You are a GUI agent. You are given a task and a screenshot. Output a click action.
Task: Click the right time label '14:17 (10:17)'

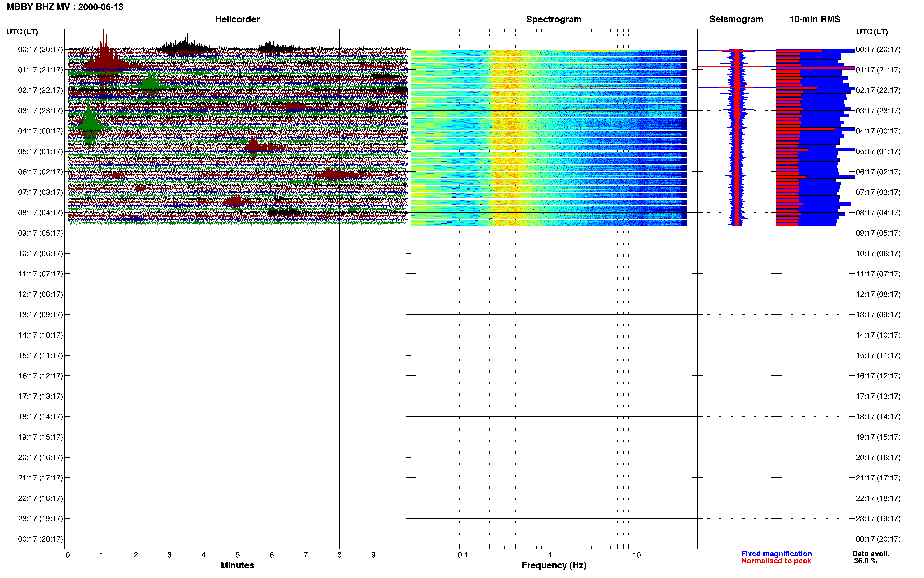point(878,335)
